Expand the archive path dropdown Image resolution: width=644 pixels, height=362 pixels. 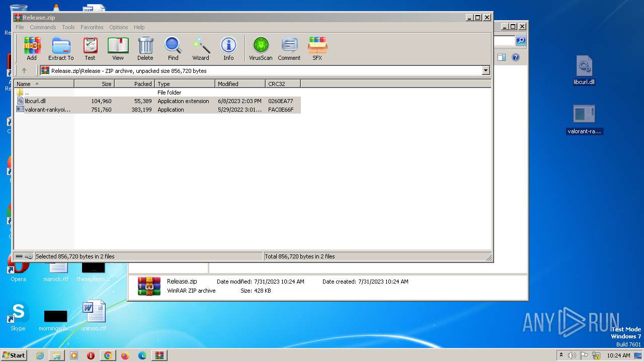(486, 71)
